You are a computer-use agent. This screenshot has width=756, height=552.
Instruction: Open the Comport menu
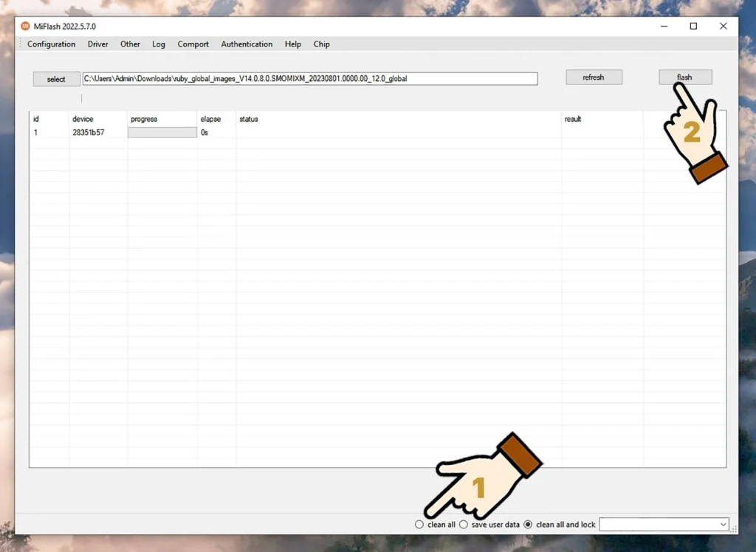pos(193,44)
